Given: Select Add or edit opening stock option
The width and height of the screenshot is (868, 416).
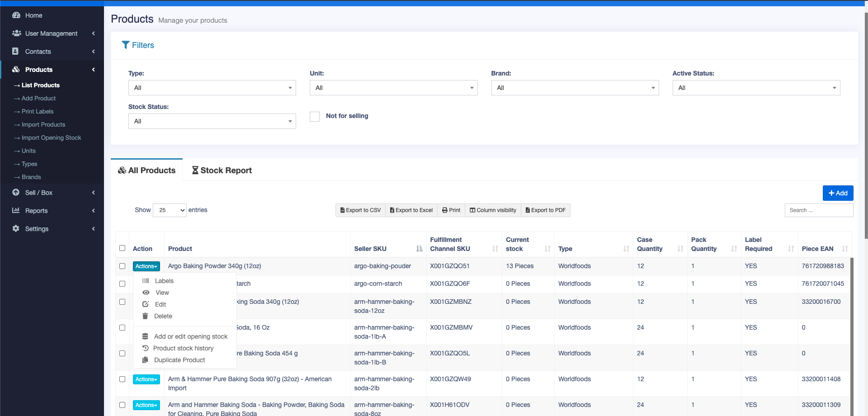Looking at the screenshot, I should (185, 336).
